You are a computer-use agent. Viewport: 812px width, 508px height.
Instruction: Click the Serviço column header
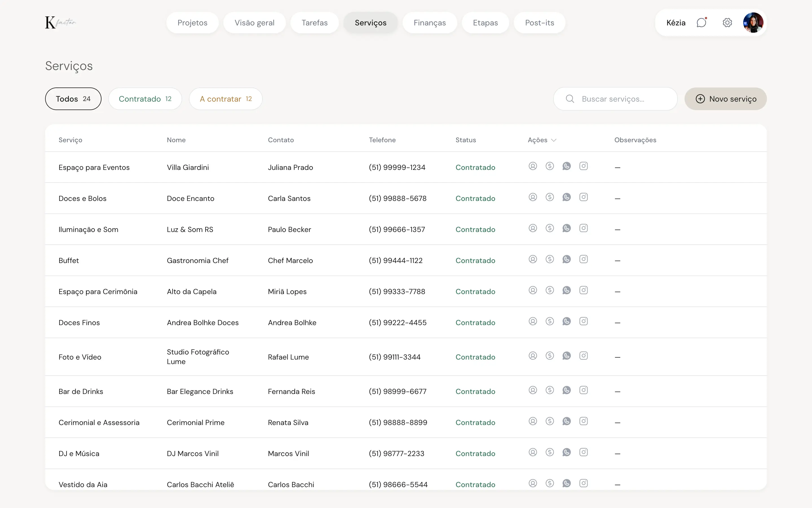[x=70, y=140]
